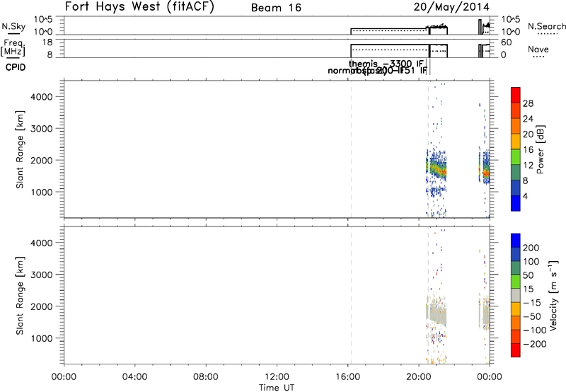The height and width of the screenshot is (392, 566).
Task: Click the 'Nave' legend label
Action: pyautogui.click(x=538, y=50)
